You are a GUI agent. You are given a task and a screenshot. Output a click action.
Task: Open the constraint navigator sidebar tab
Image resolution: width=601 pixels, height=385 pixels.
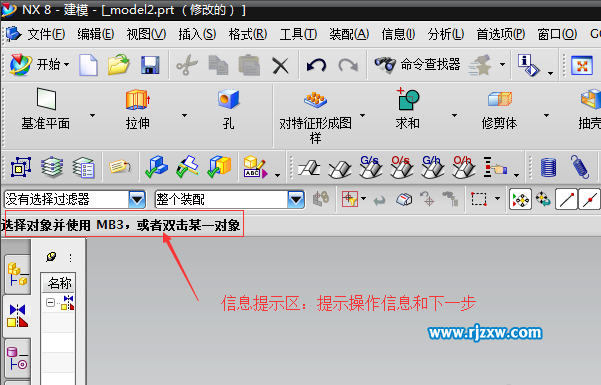18,316
